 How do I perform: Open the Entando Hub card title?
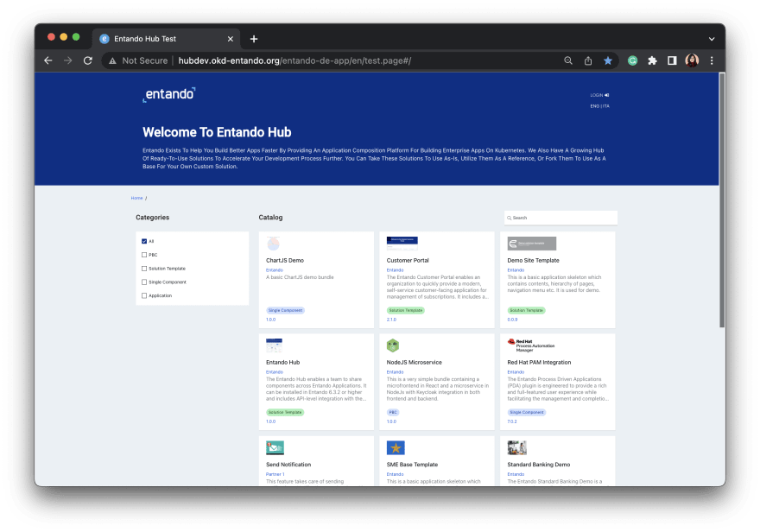[283, 363]
